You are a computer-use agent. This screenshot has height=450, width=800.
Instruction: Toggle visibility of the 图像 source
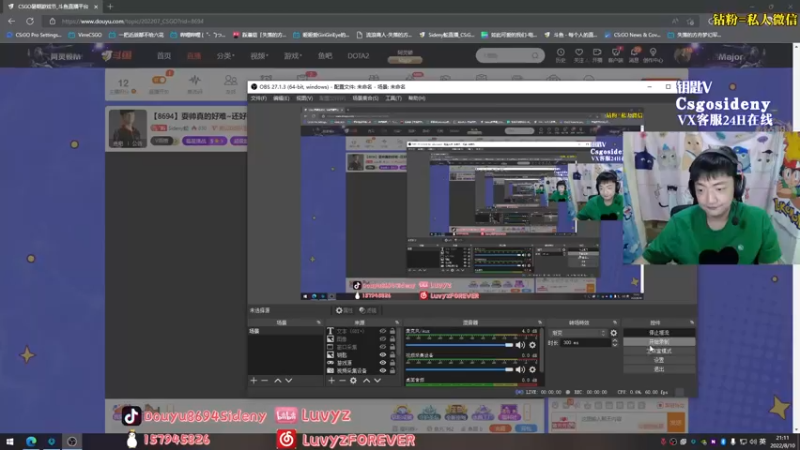383,339
